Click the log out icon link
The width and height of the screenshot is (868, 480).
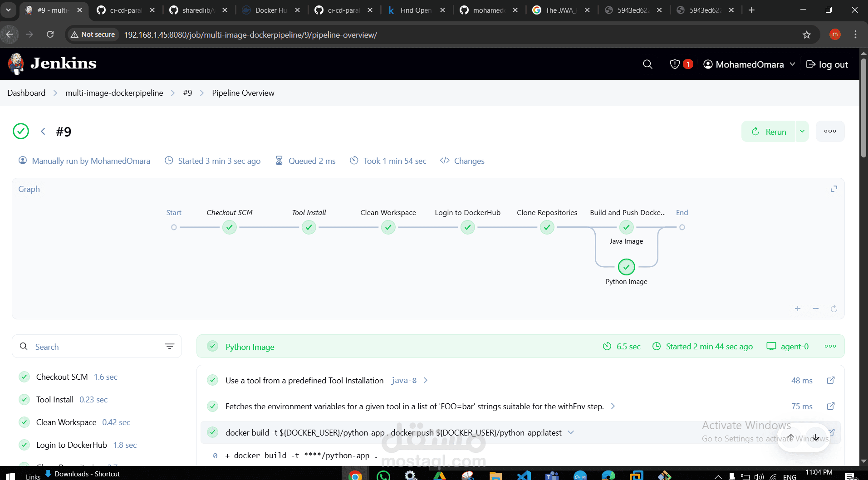click(827, 64)
